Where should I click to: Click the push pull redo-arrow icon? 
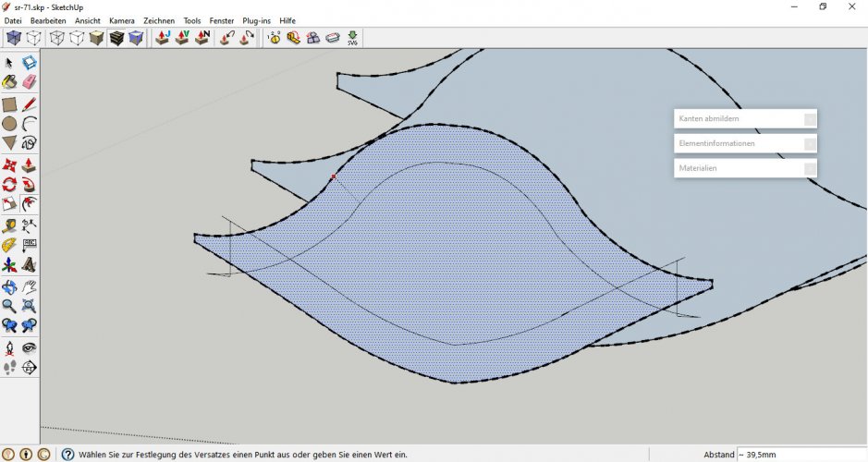point(247,38)
